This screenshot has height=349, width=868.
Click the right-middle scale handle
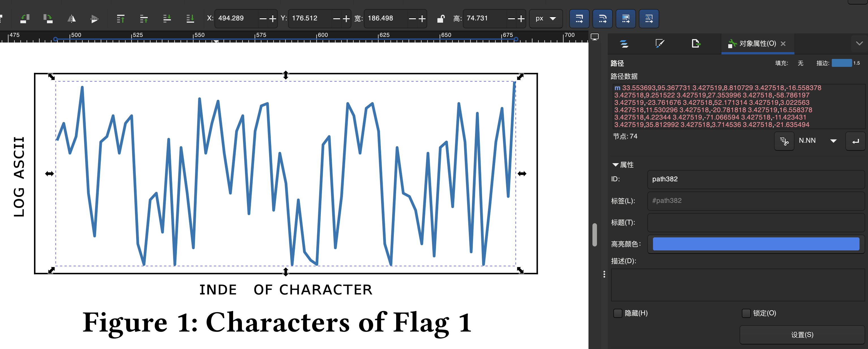522,173
